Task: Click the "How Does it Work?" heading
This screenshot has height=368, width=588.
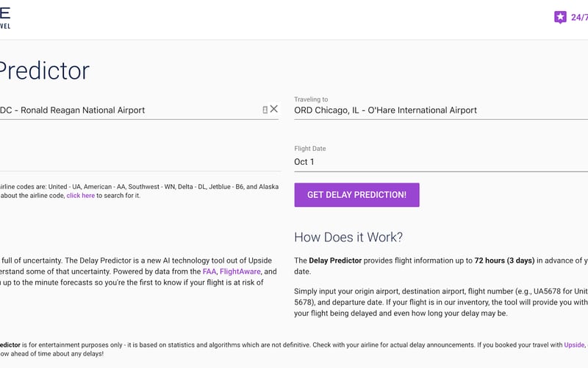Action: click(x=348, y=237)
